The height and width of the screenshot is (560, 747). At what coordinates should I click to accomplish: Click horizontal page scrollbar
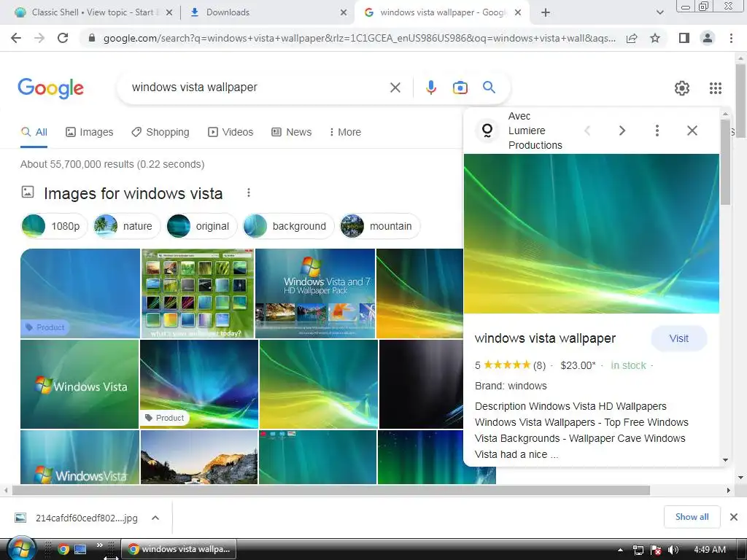331,490
